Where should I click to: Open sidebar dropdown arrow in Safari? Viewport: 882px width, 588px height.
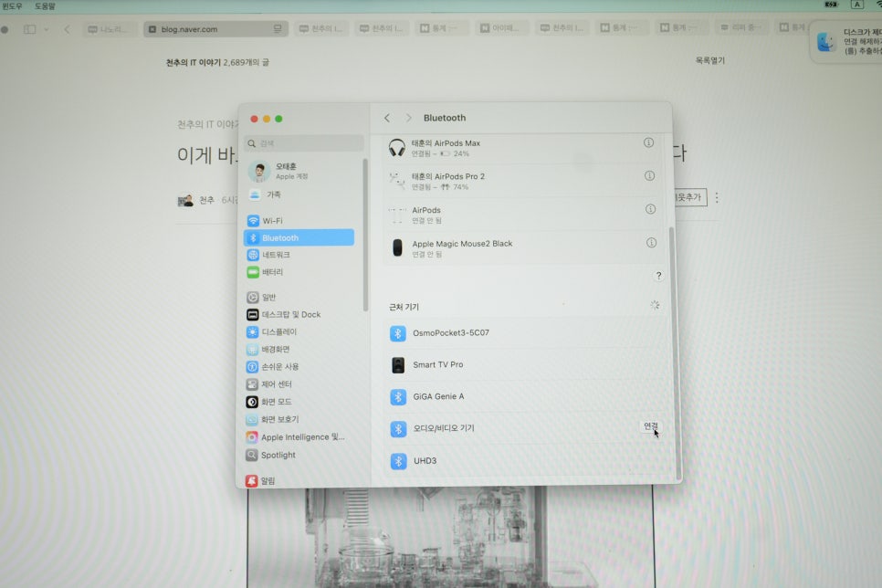coord(47,29)
